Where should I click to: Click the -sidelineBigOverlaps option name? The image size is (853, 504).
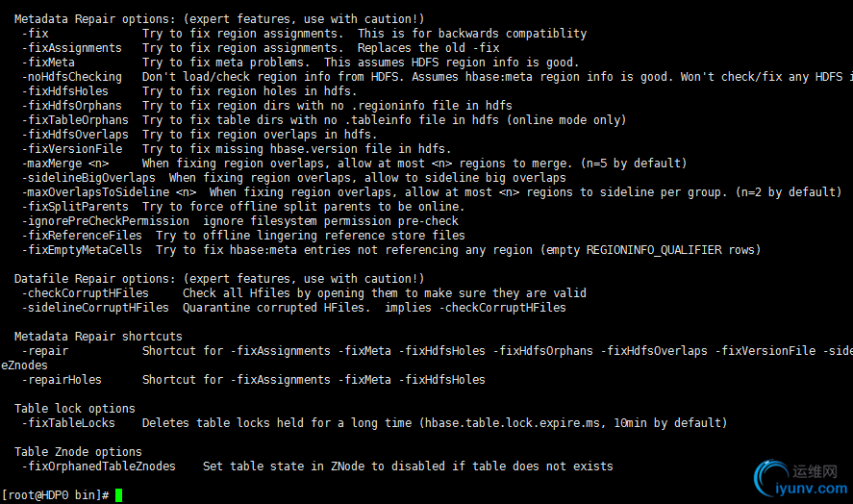[x=88, y=178]
